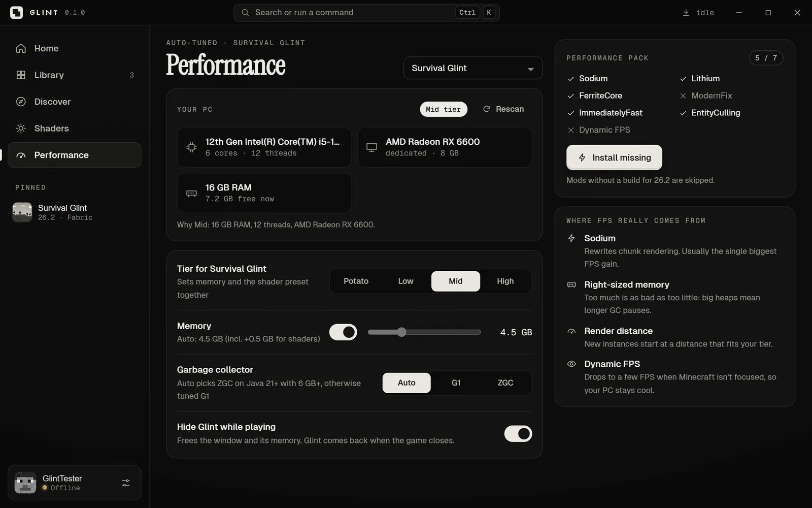Open the Shaders section
This screenshot has height=508, width=812.
(75, 129)
